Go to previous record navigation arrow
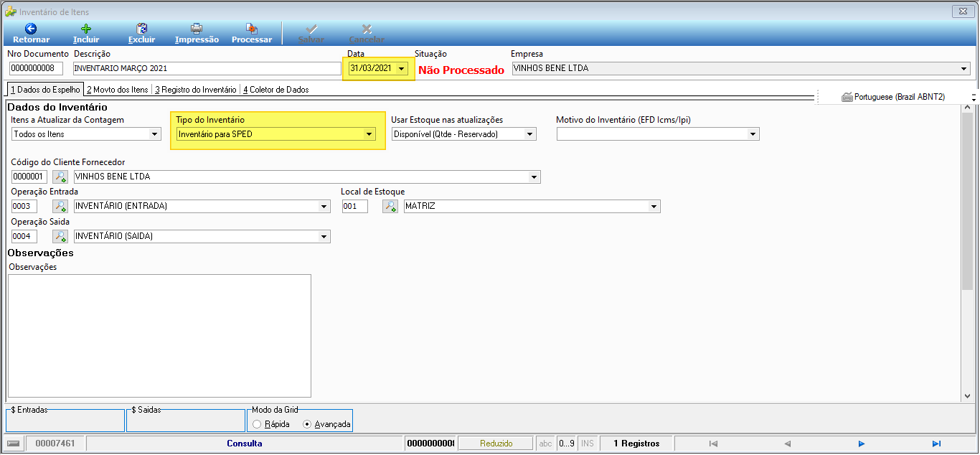The image size is (980, 455). click(x=787, y=444)
